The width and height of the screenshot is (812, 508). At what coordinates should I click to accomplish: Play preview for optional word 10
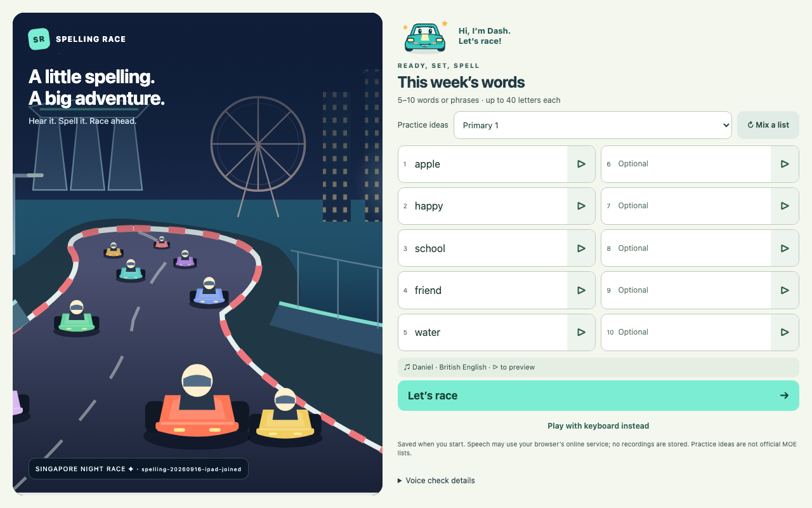click(x=785, y=332)
